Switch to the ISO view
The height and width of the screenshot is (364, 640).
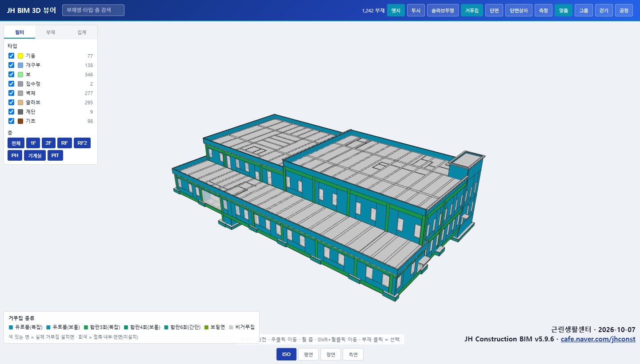(286, 354)
